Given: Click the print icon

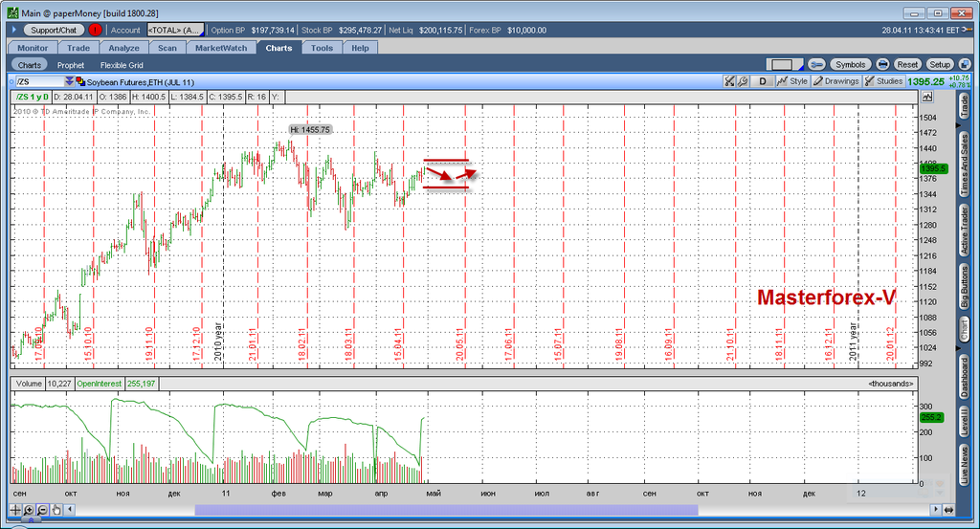Looking at the screenshot, I should 882,64.
